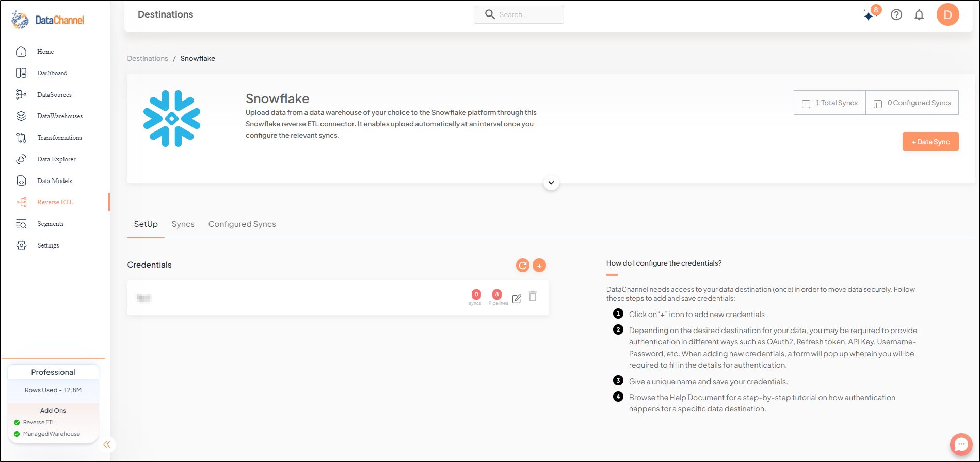The height and width of the screenshot is (462, 980).
Task: Edit the saved credential
Action: (x=517, y=299)
